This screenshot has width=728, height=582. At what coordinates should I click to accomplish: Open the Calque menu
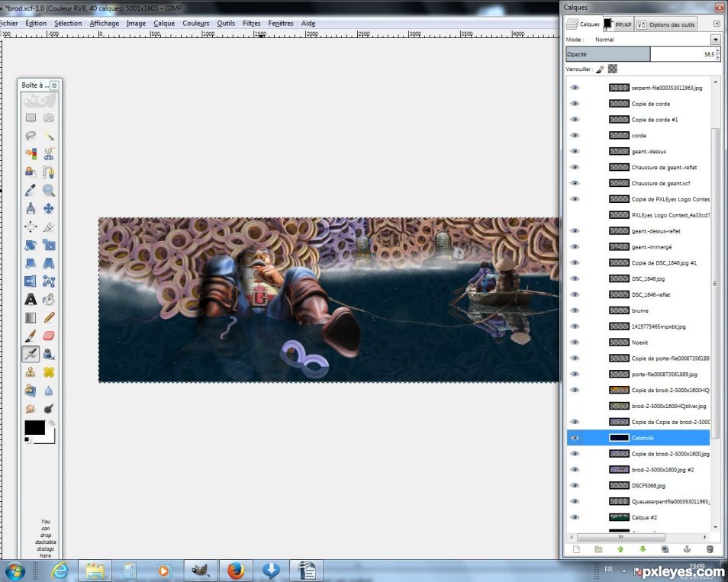pyautogui.click(x=164, y=23)
